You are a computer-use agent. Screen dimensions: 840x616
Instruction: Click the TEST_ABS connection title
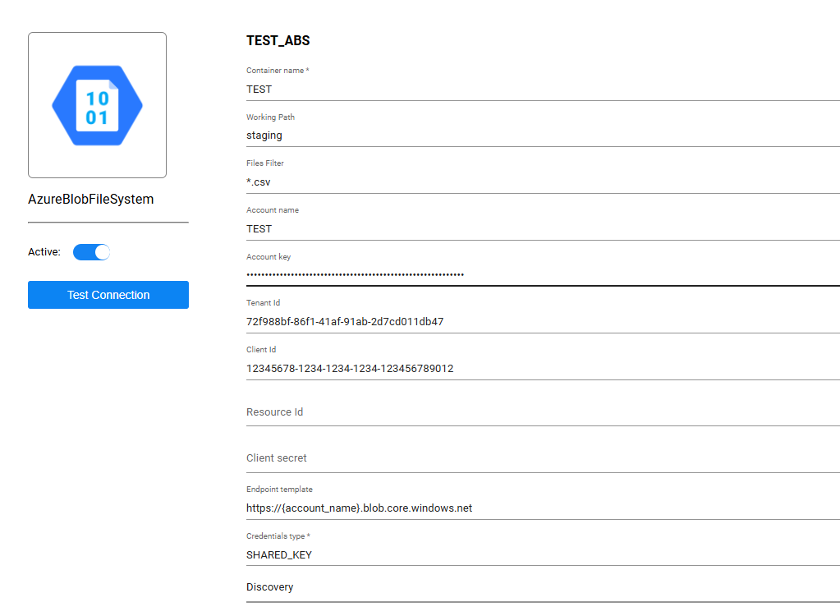point(278,40)
